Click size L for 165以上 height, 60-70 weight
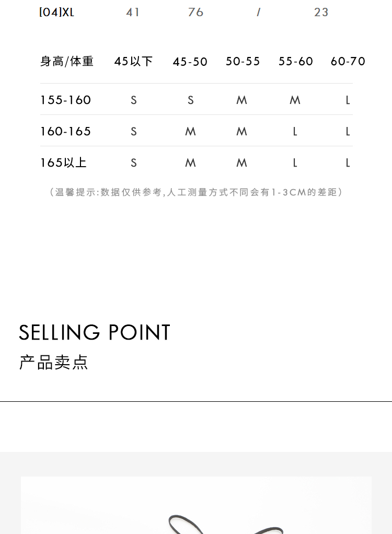392x534 pixels. (x=348, y=163)
